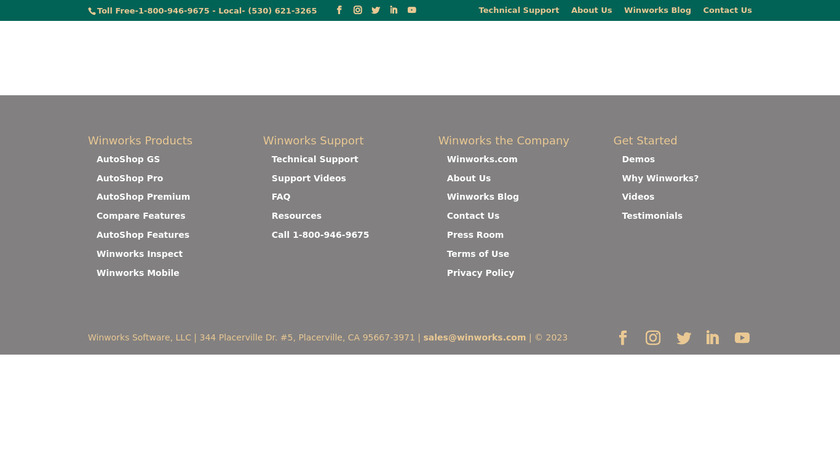Click the large footer Instagram icon
Image resolution: width=840 pixels, height=472 pixels.
(x=652, y=338)
